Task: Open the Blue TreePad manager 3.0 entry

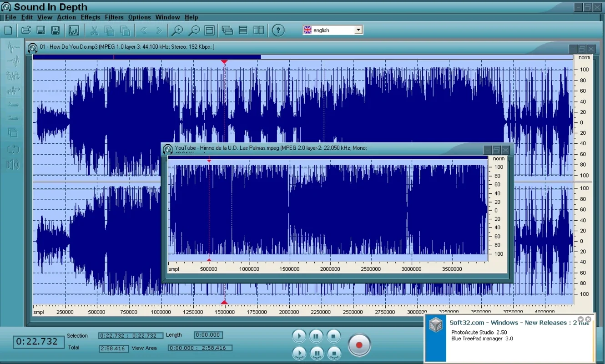Action: (482, 339)
